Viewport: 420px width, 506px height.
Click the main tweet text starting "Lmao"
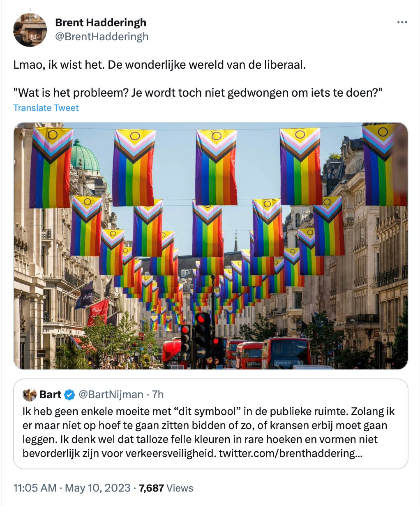(159, 65)
